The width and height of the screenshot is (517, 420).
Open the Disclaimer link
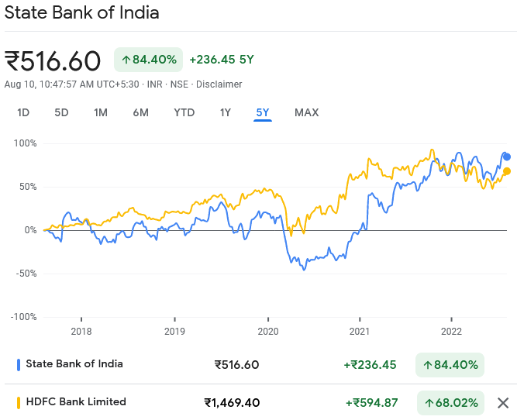coord(219,84)
